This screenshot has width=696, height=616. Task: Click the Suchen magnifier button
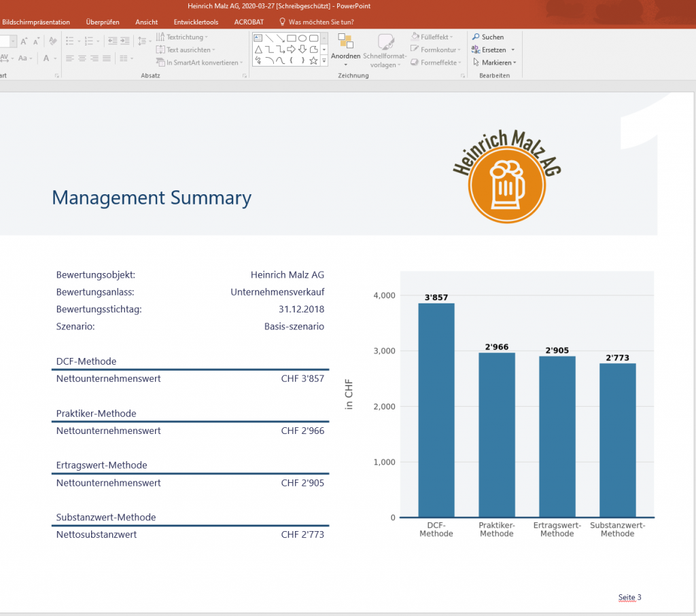click(488, 37)
